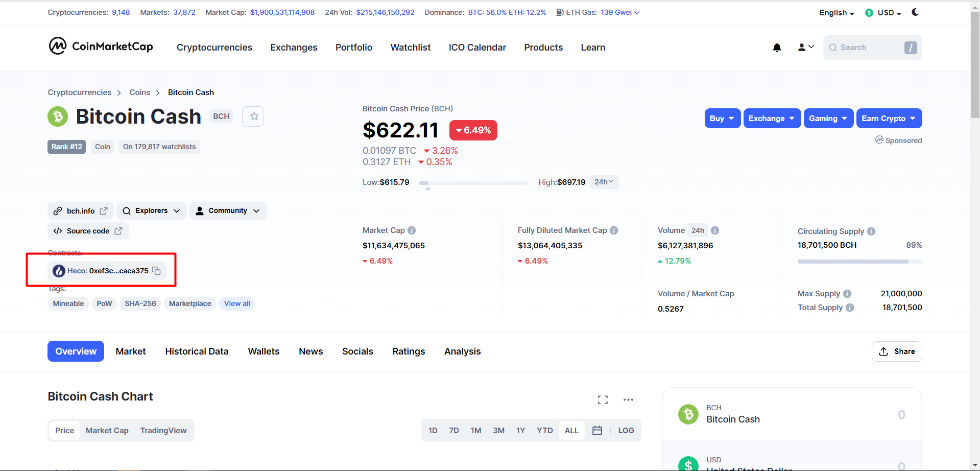
Task: Open the Exchanges nav menu
Action: 294,48
